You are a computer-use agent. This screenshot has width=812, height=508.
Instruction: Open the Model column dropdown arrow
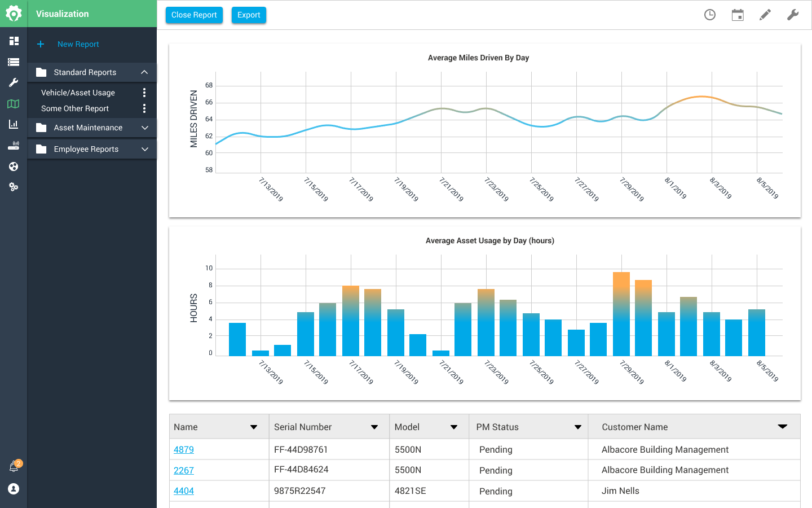coord(454,427)
